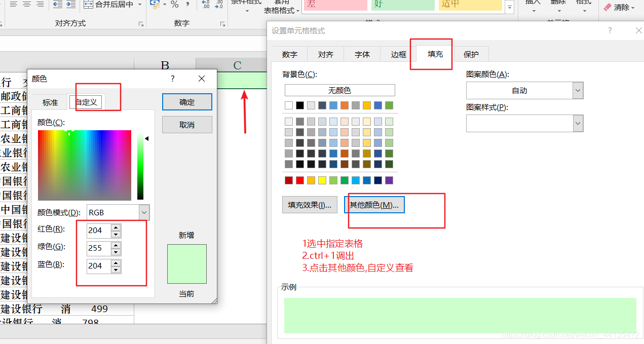Pick the red swatch in standard colors row

click(300, 180)
